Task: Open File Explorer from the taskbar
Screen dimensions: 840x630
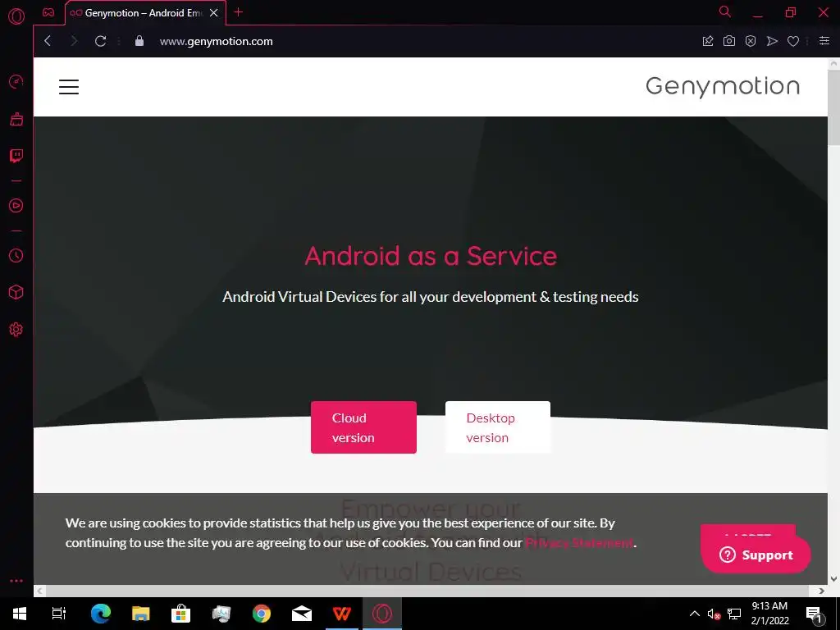Action: [141, 614]
